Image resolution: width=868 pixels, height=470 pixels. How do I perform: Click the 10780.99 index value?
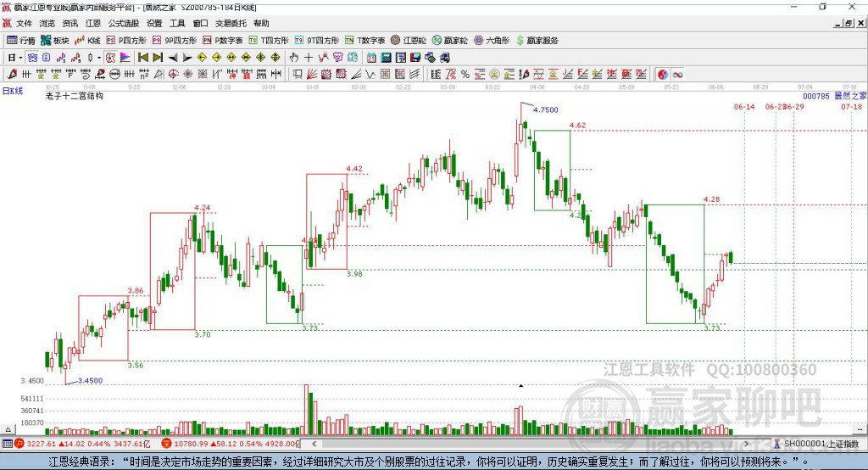(x=190, y=444)
